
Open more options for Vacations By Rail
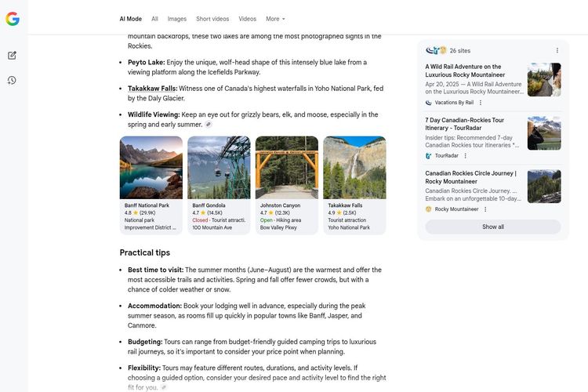tap(481, 103)
